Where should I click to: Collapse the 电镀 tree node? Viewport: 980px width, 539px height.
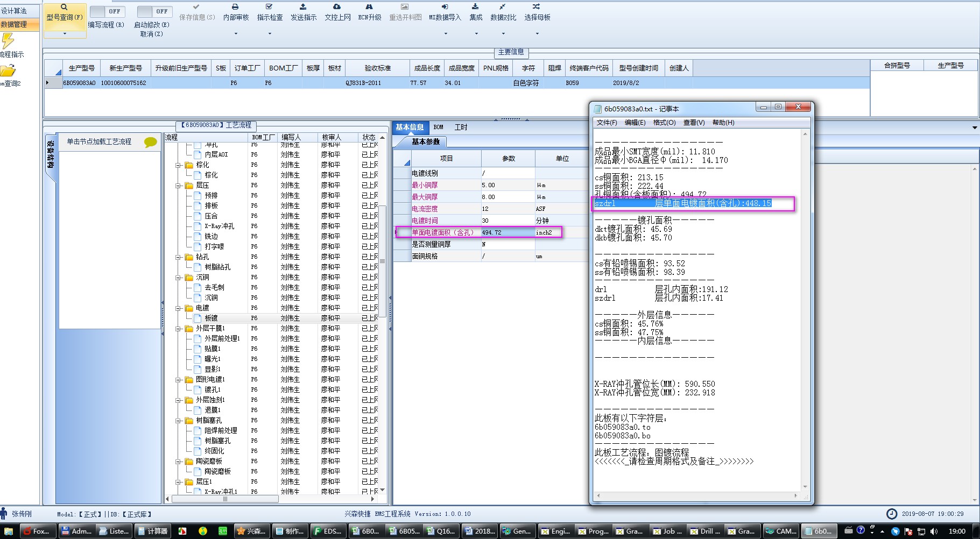tap(178, 308)
